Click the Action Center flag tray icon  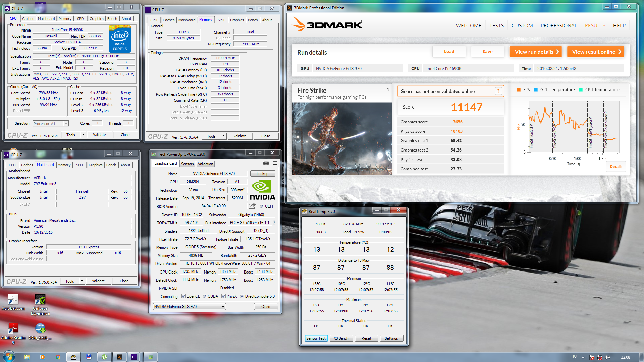[591, 357]
